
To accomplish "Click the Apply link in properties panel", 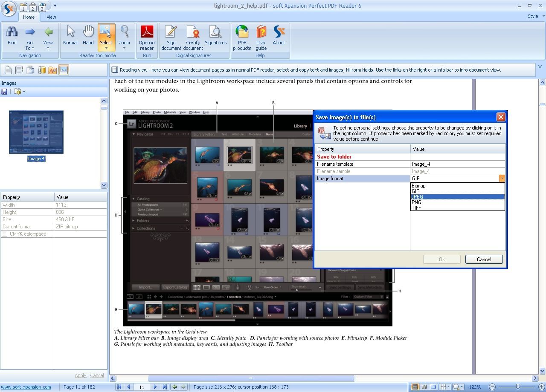I will click(x=81, y=375).
